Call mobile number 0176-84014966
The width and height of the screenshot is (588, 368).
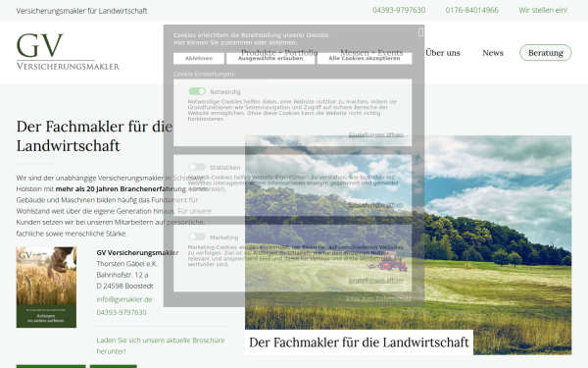(x=471, y=10)
